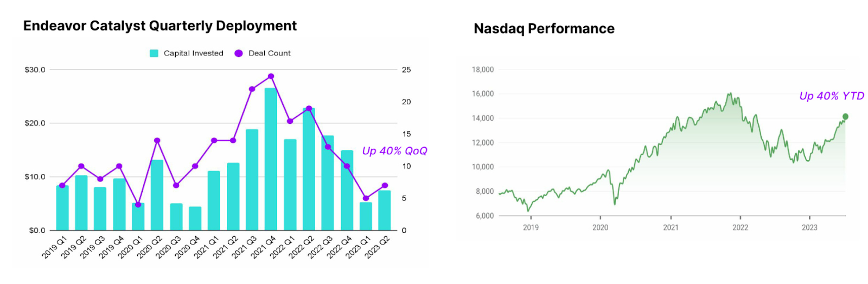This screenshot has height=284, width=868.
Task: Select the Deal Count legend label
Action: point(269,53)
